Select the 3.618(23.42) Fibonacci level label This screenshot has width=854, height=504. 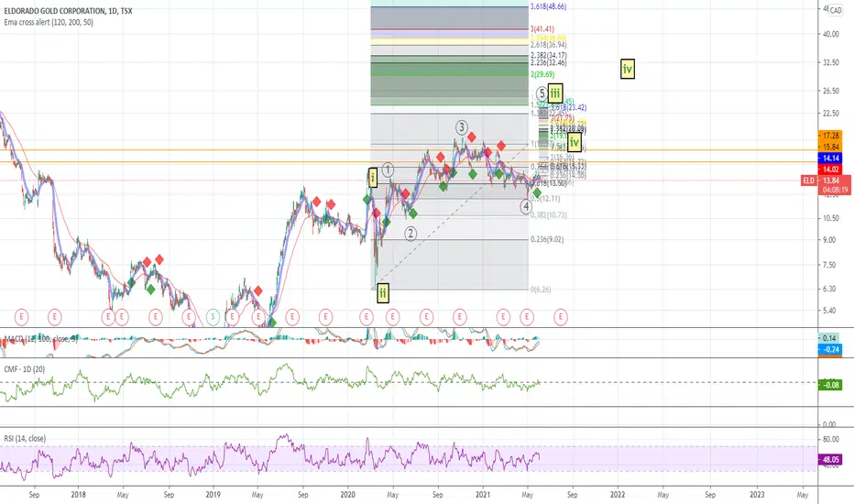click(569, 107)
